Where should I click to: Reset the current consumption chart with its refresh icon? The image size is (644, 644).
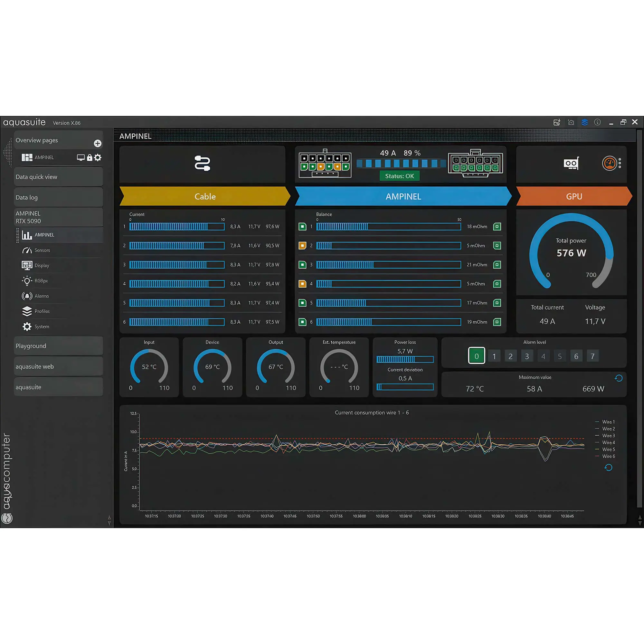608,467
